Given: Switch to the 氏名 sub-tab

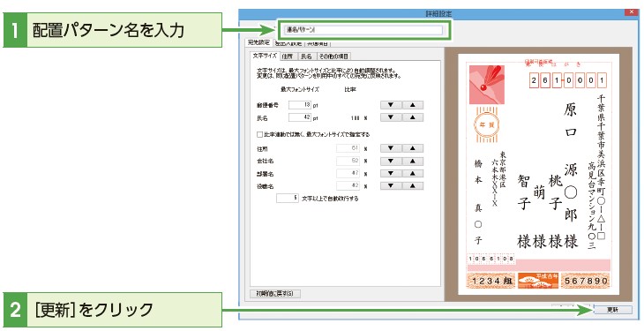Looking at the screenshot, I should tap(306, 56).
